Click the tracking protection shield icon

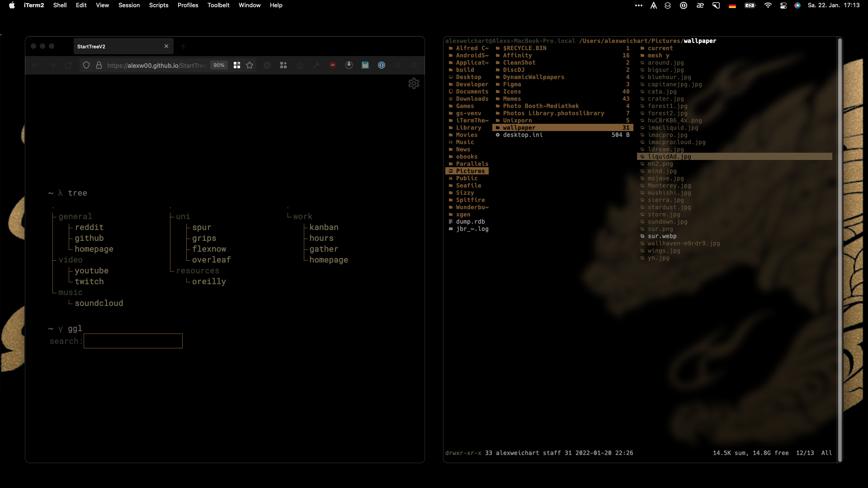86,65
